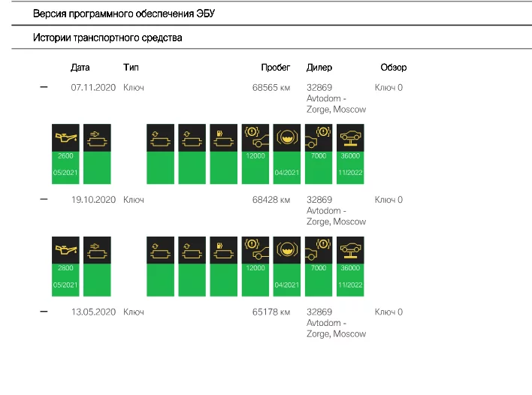Click 'Ключ 0' in the 13.05.2020 row
This screenshot has width=532, height=395.
pos(388,312)
